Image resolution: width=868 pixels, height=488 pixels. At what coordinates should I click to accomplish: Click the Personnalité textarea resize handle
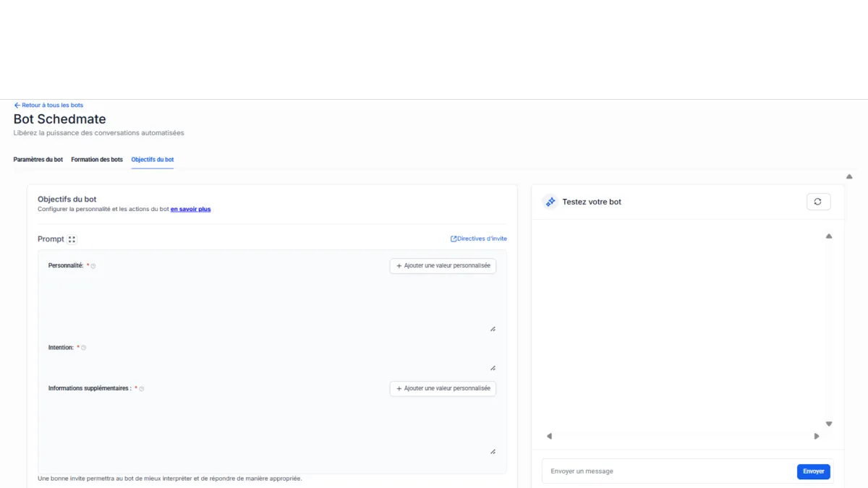493,329
